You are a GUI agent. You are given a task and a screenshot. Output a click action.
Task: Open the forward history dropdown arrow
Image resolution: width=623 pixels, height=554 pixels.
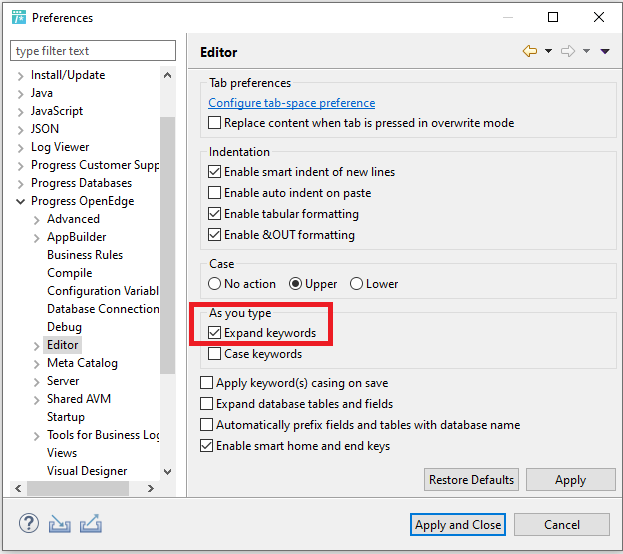(586, 51)
